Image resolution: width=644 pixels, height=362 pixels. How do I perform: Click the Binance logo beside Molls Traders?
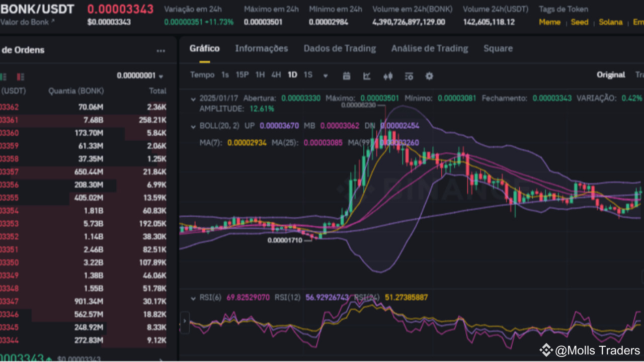(546, 350)
